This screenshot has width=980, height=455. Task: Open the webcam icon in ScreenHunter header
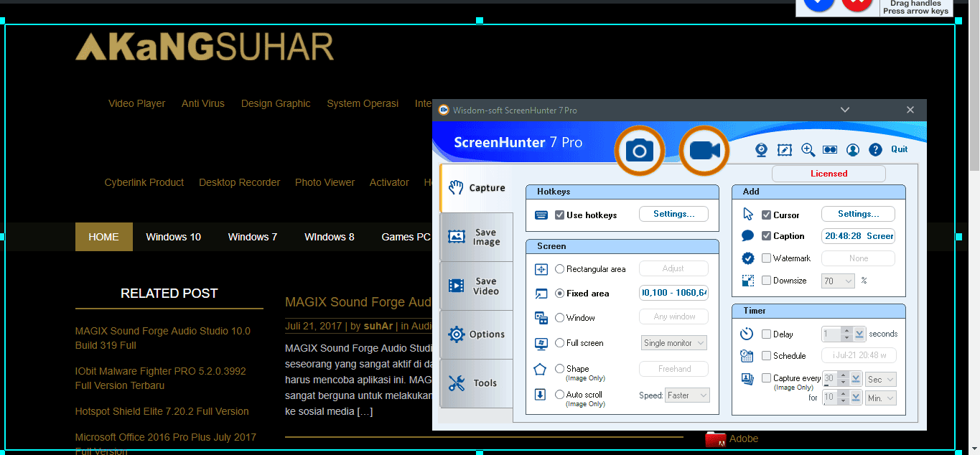(x=762, y=149)
